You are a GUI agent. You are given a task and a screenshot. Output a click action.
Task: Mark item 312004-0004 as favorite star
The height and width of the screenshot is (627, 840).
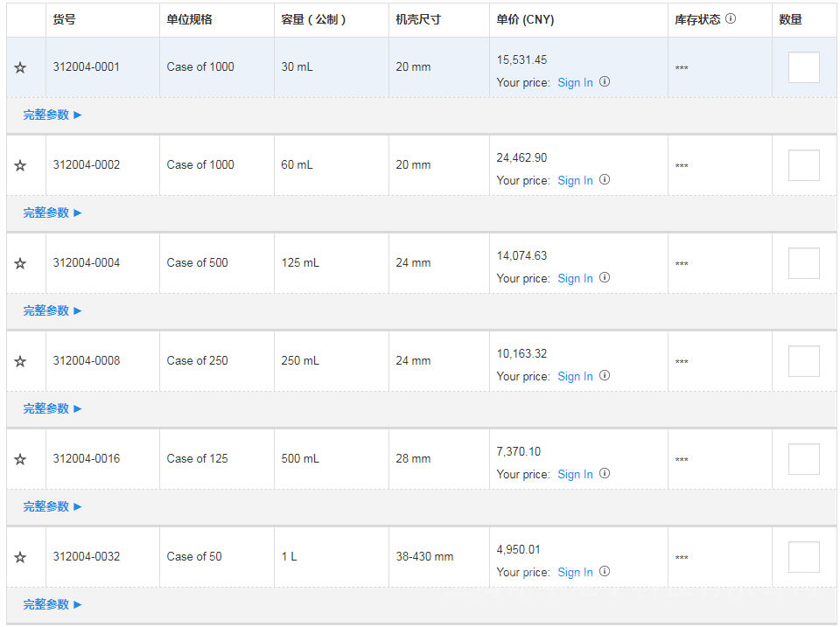tap(20, 263)
